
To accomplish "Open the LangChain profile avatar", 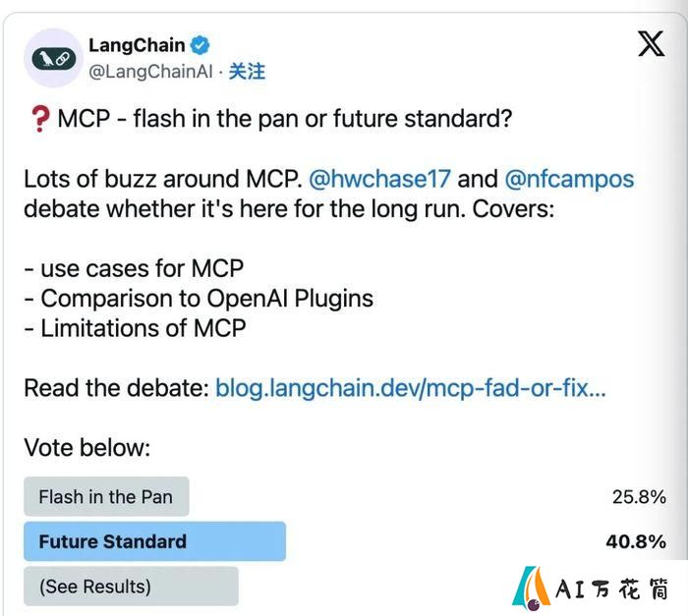I will click(x=53, y=58).
